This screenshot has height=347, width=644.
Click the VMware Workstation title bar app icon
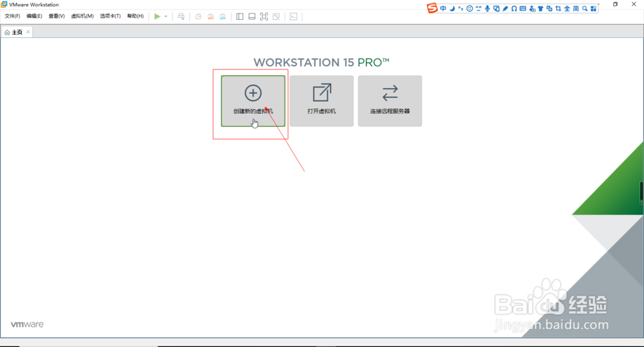[4, 4]
